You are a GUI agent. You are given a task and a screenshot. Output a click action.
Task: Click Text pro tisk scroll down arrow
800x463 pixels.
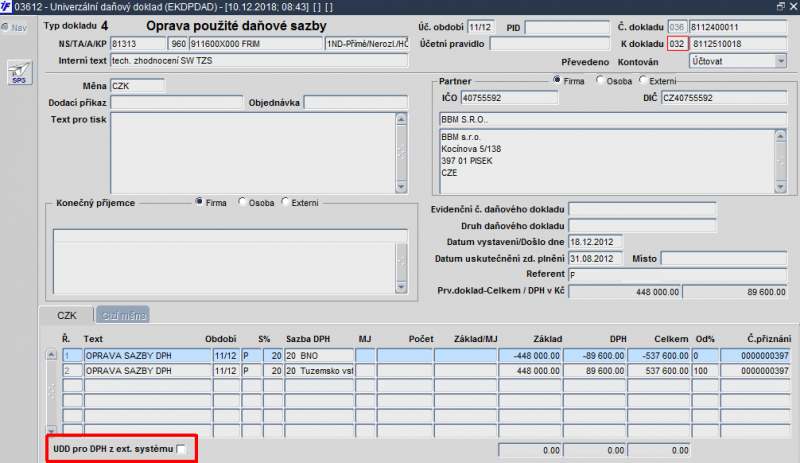click(401, 187)
